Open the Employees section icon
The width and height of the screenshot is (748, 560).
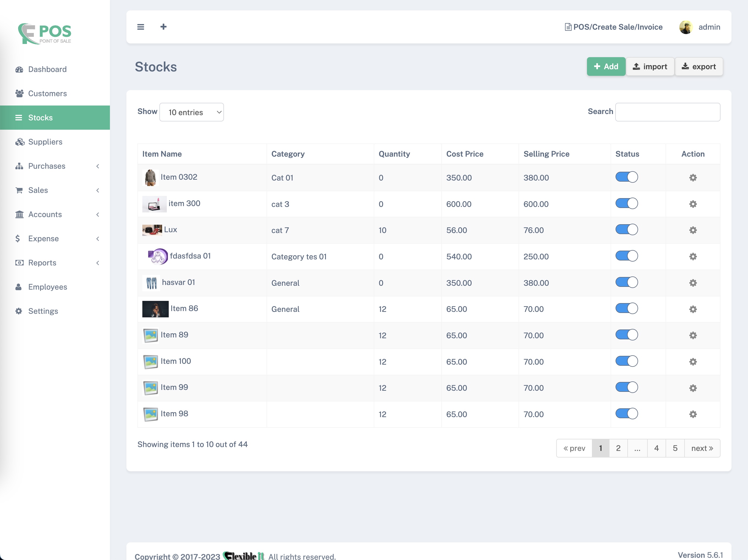click(x=19, y=287)
